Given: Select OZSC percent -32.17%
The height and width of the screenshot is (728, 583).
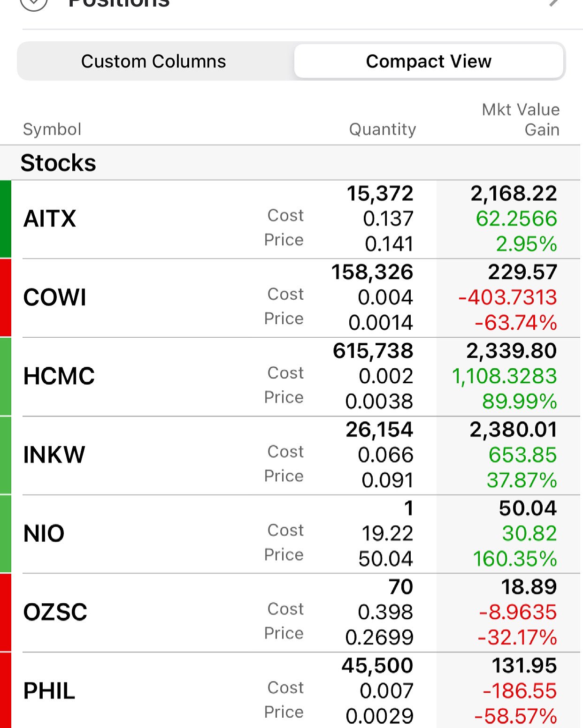Looking at the screenshot, I should [x=517, y=637].
